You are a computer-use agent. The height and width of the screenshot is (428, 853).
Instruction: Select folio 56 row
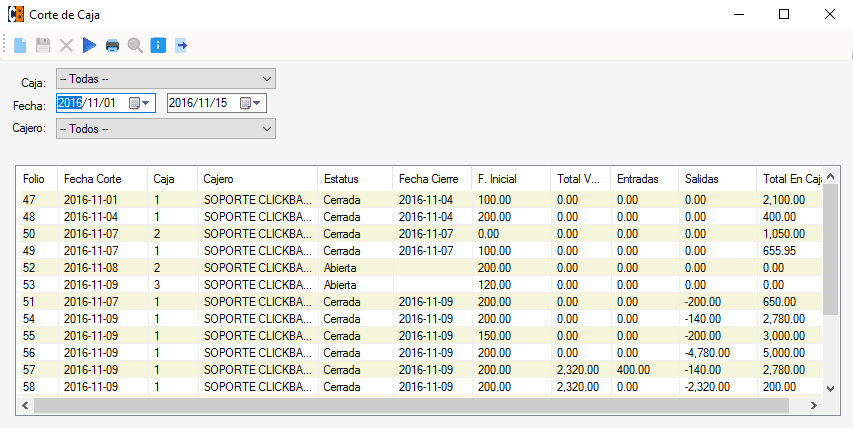point(421,352)
